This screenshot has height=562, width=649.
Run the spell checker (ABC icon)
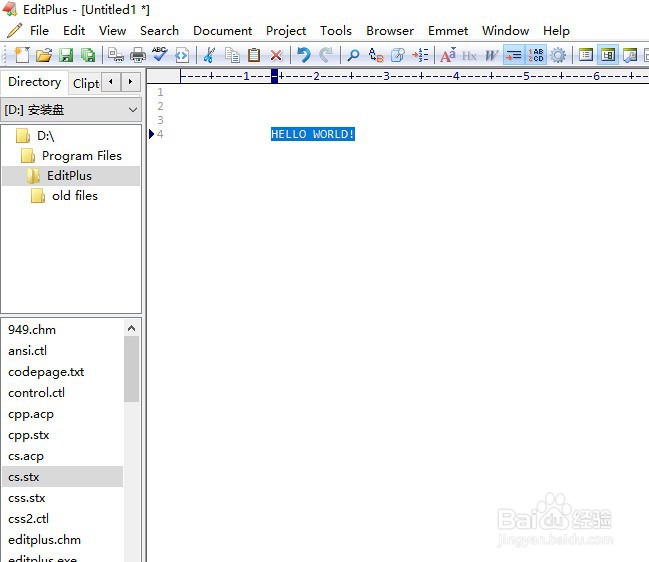click(x=159, y=55)
